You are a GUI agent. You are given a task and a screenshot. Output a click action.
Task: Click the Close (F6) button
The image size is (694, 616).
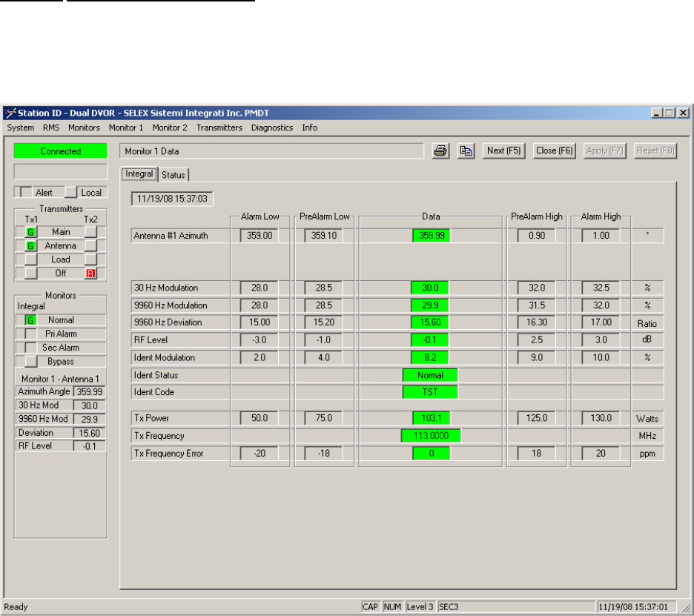coord(554,151)
